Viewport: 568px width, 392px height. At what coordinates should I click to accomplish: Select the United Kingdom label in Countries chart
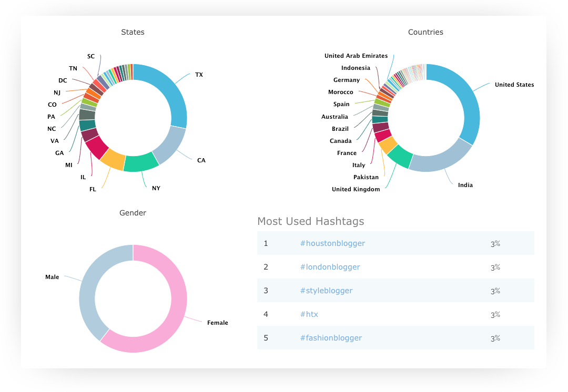(356, 189)
